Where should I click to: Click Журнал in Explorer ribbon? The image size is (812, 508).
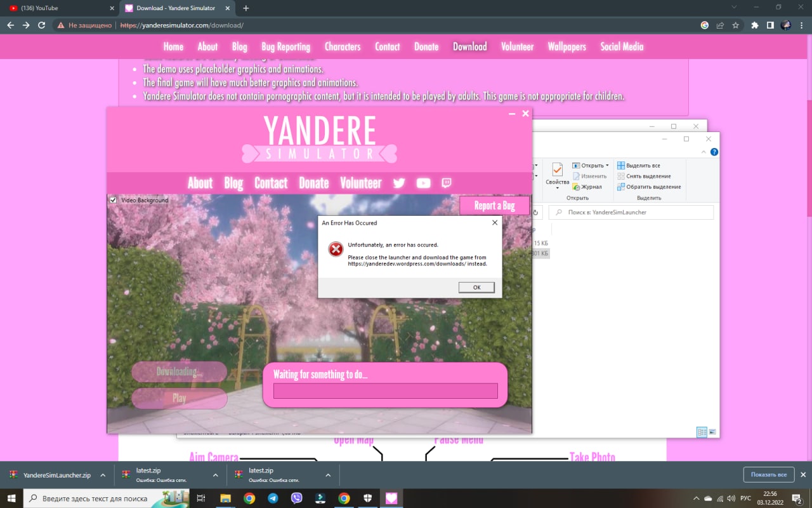coord(587,187)
